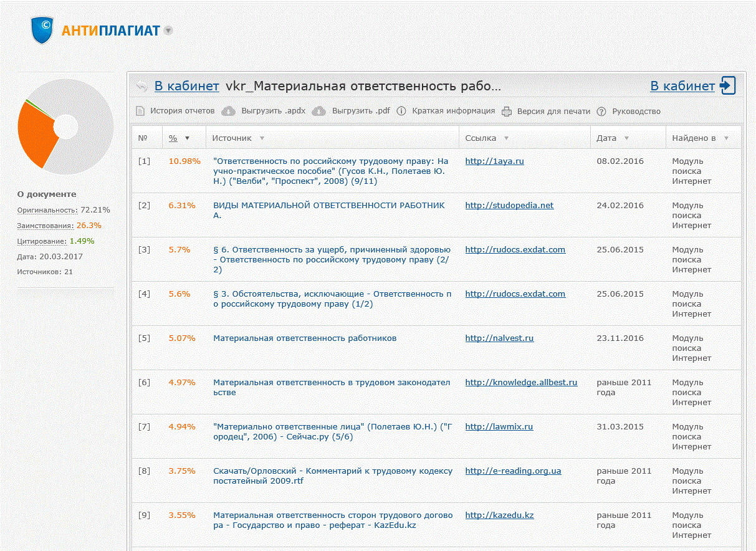
Task: Click the cloud icon for Выгрузить .apdx
Action: (x=229, y=111)
